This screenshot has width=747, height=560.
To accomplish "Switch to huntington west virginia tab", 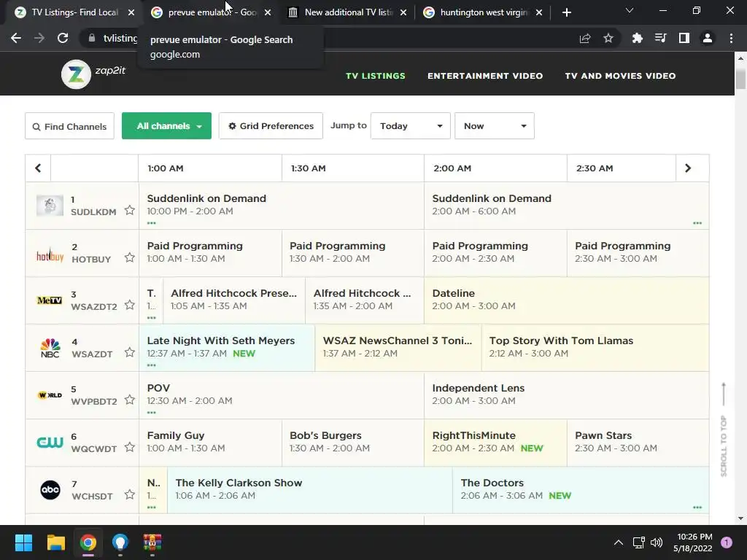I will coord(481,12).
